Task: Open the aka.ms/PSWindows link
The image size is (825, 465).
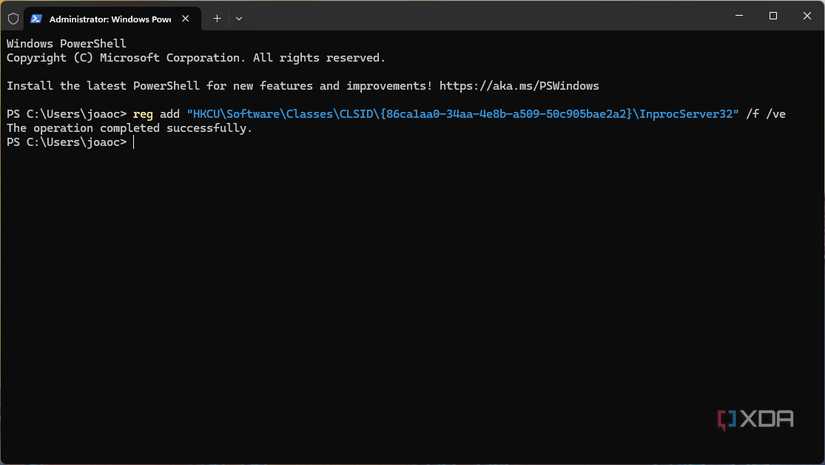Action: (x=532, y=86)
